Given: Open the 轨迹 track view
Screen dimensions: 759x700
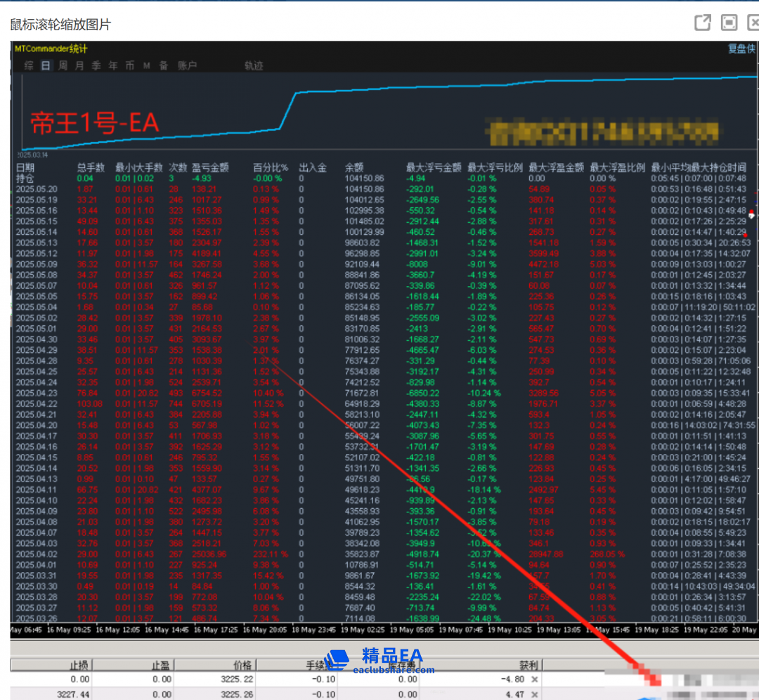Looking at the screenshot, I should 254,65.
